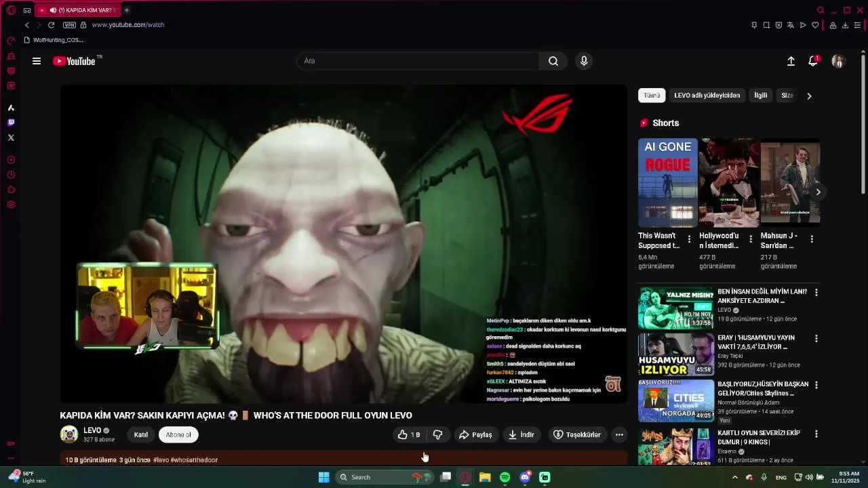Add page to bookmarks heart icon
Image resolution: width=868 pixels, height=488 pixels.
coord(815,25)
